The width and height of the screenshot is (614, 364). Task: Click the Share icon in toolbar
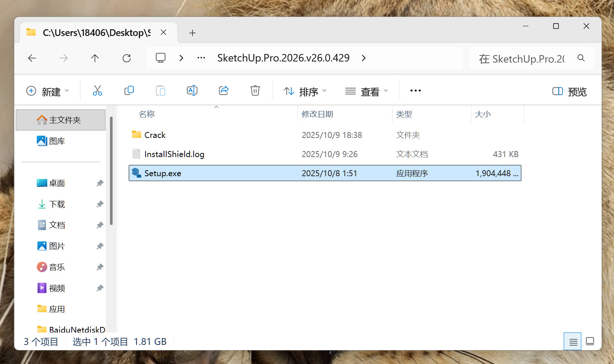coord(224,91)
